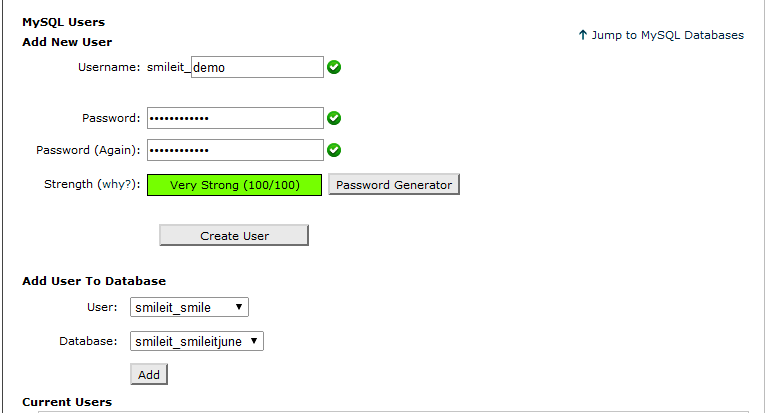The image size is (768, 413).
Task: Click Add to assign user to database
Action: tap(149, 374)
